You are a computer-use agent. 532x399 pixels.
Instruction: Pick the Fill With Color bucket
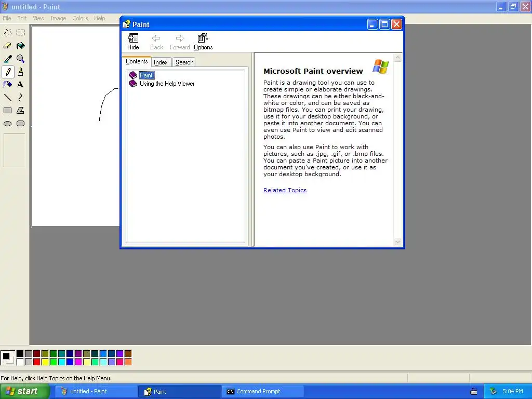click(x=21, y=46)
